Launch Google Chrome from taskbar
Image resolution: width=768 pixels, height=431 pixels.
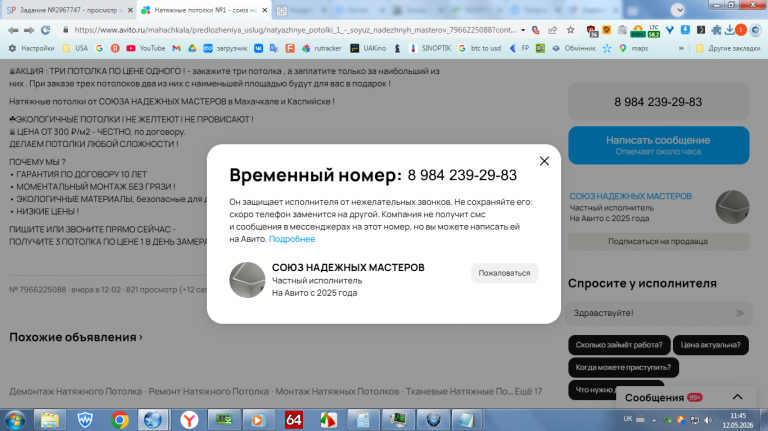120,420
